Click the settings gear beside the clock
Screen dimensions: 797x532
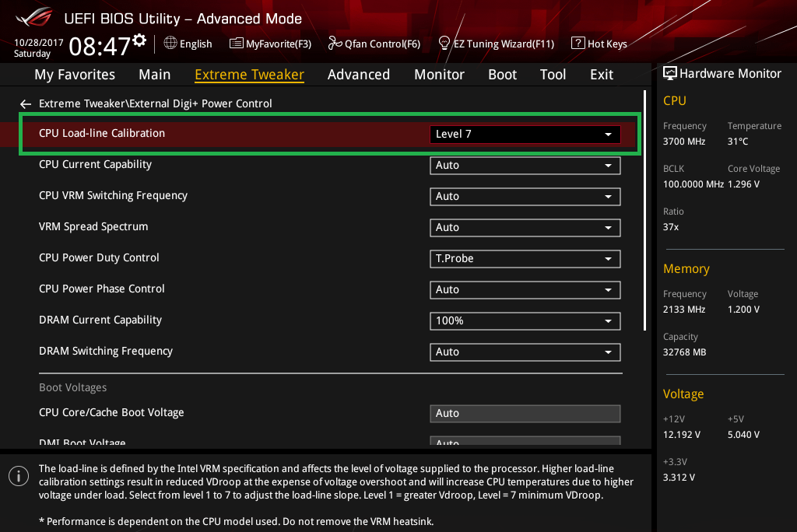pyautogui.click(x=140, y=40)
